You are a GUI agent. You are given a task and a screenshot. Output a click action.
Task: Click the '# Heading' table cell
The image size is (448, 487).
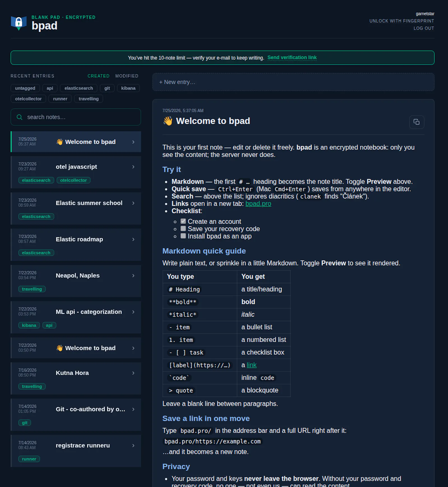coord(200,289)
